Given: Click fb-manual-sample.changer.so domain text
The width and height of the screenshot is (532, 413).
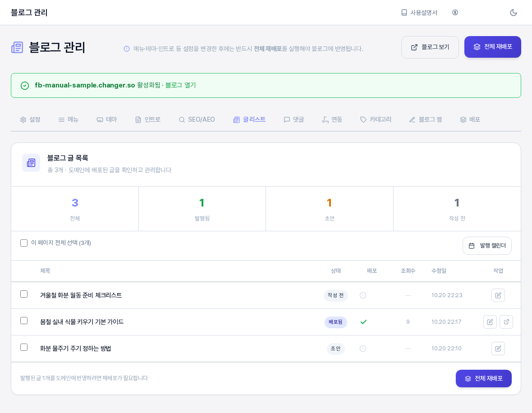Looking at the screenshot, I should click(85, 85).
